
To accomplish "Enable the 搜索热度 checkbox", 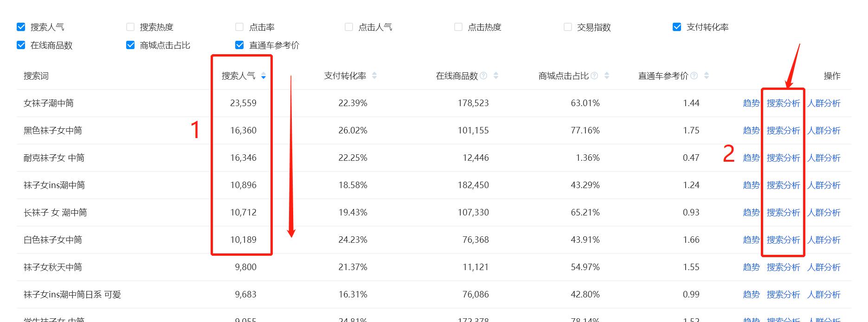I will (130, 27).
